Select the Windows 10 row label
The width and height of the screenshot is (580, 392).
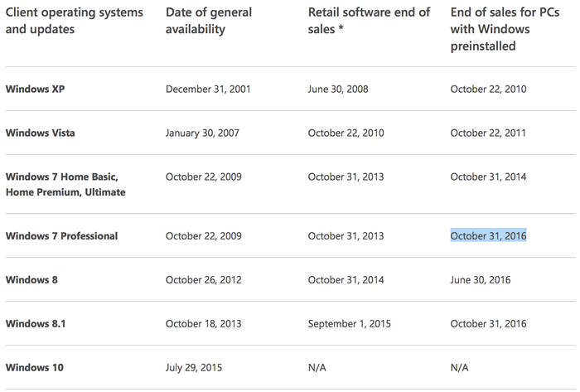coord(34,367)
